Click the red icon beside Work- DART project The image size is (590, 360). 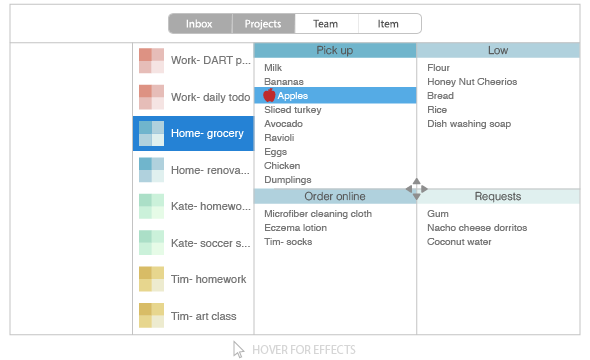pyautogui.click(x=151, y=60)
